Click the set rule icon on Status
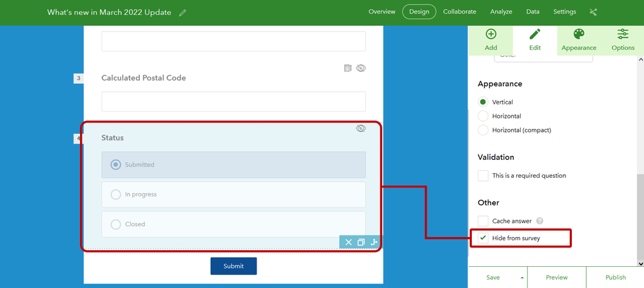The image size is (644, 288). pyautogui.click(x=373, y=242)
